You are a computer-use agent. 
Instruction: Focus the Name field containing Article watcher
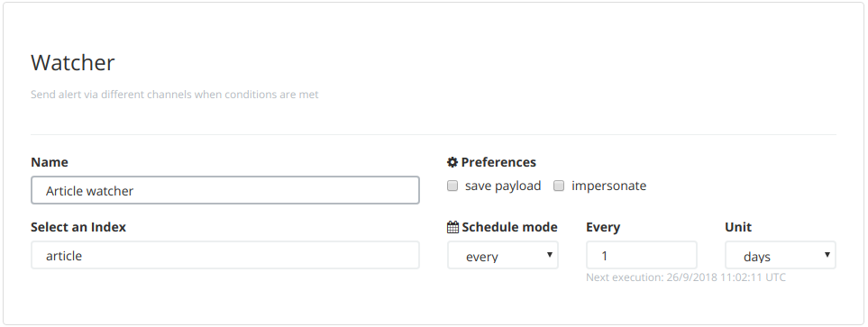(224, 190)
